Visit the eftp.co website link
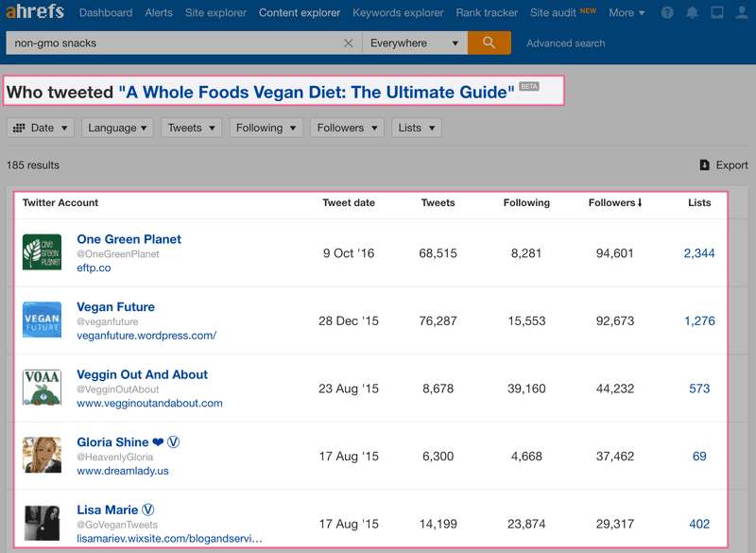Screen dimensions: 756x553 (94, 268)
